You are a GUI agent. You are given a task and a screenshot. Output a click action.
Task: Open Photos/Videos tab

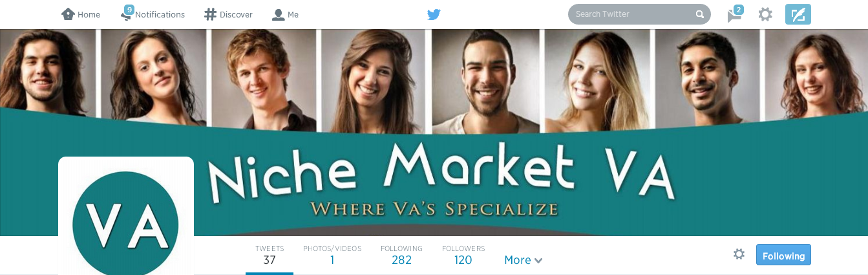pos(332,255)
